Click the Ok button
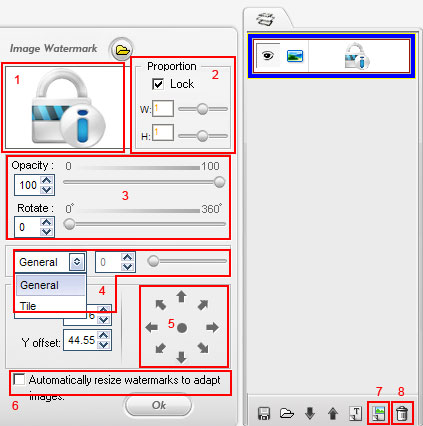The height and width of the screenshot is (426, 423). 159,405
